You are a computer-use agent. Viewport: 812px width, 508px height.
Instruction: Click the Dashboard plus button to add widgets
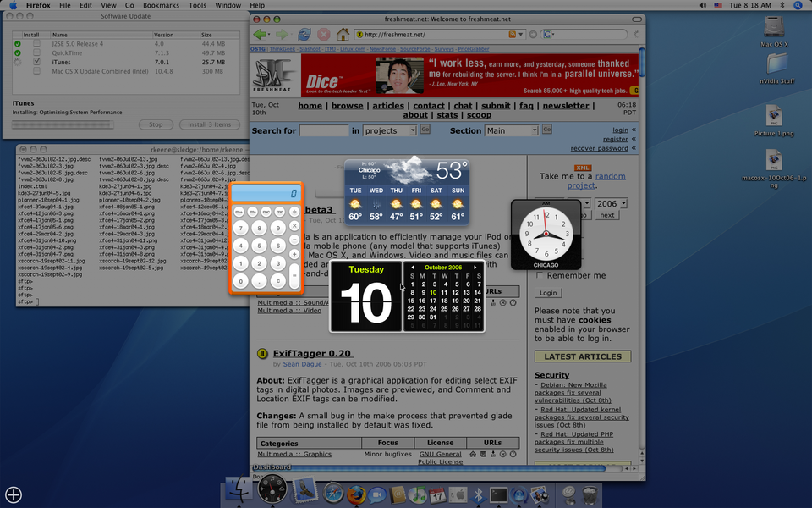[14, 494]
